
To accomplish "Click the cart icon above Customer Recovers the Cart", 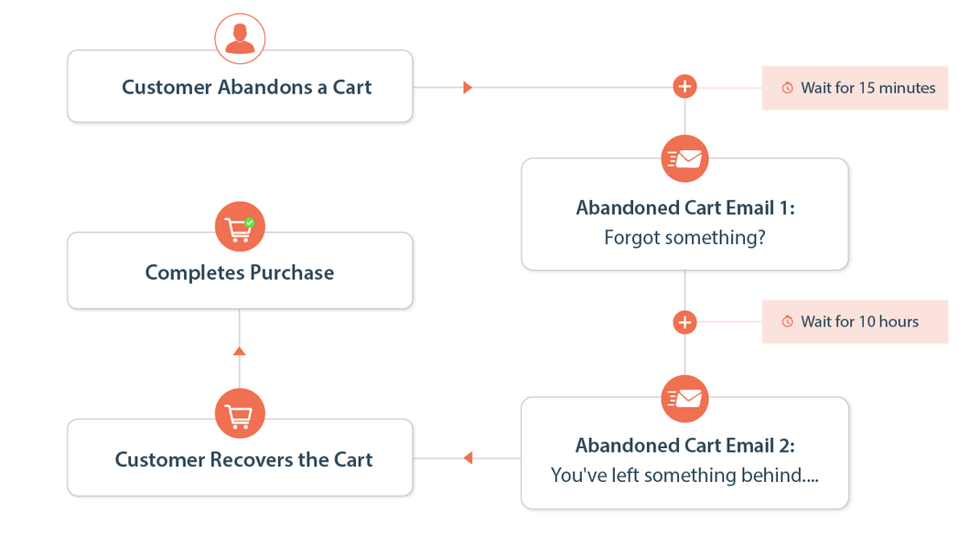I will pos(240,414).
